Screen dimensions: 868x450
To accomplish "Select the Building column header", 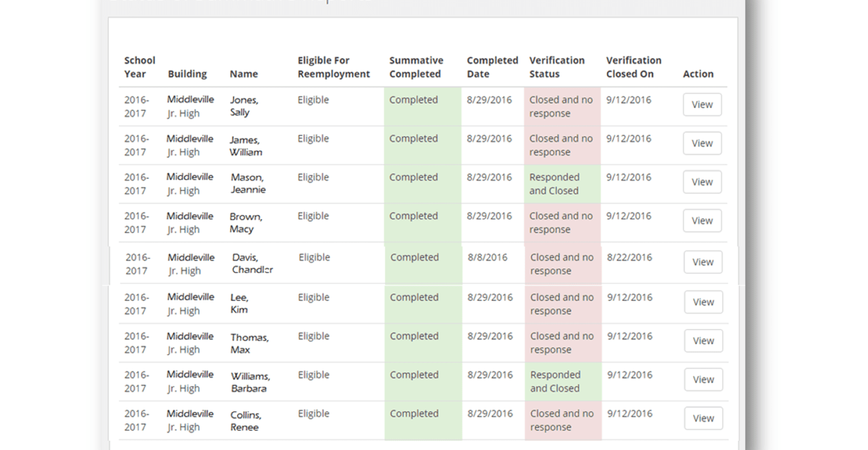I will click(x=187, y=74).
